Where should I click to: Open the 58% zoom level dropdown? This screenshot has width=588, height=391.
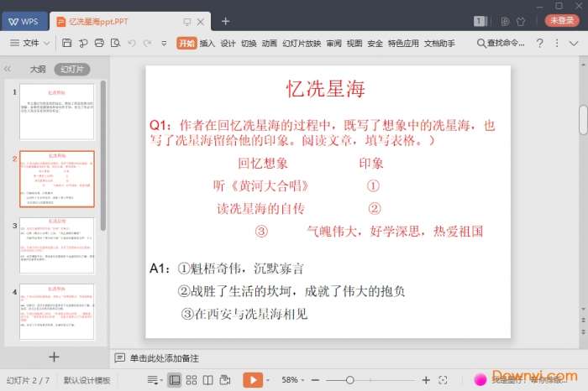pyautogui.click(x=293, y=380)
